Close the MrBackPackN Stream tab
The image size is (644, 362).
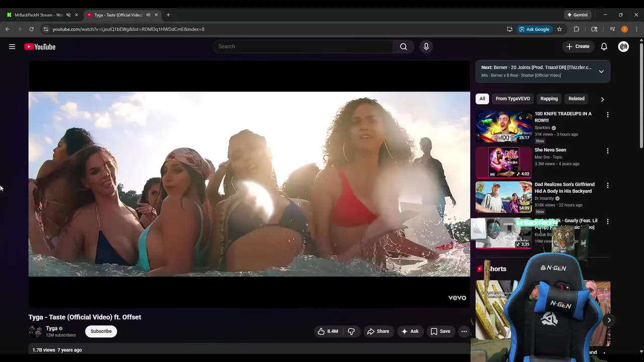tap(76, 15)
